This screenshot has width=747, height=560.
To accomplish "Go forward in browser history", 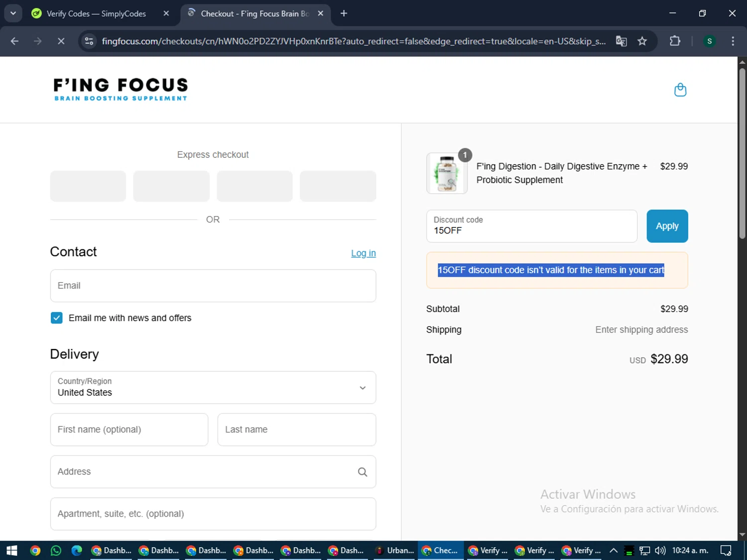I will coord(38,41).
